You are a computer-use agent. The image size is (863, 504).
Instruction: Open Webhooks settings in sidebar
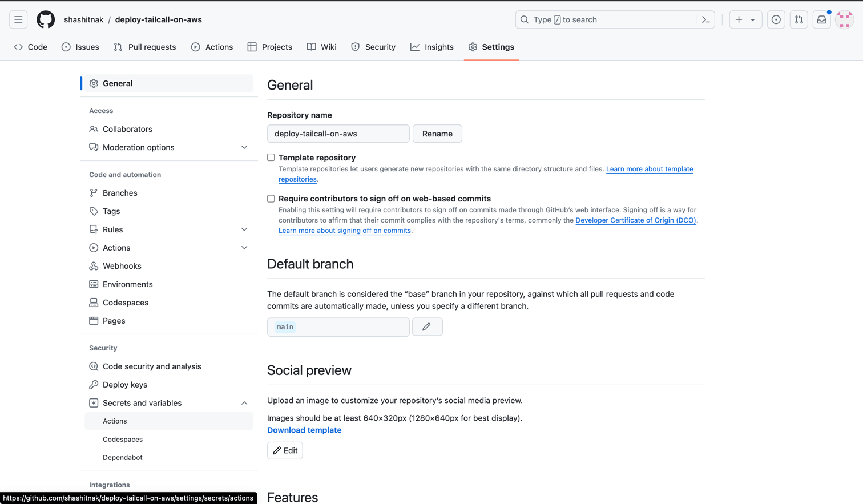122,266
